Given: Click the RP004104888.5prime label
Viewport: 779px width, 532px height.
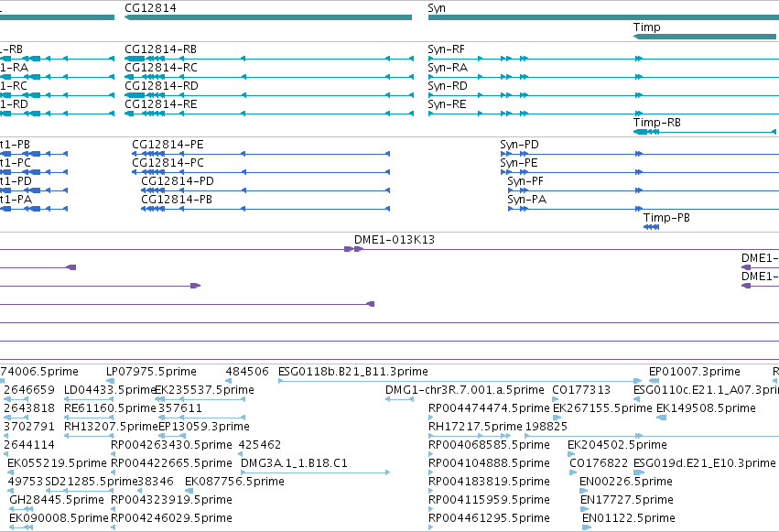Looking at the screenshot, I should coord(489,463).
